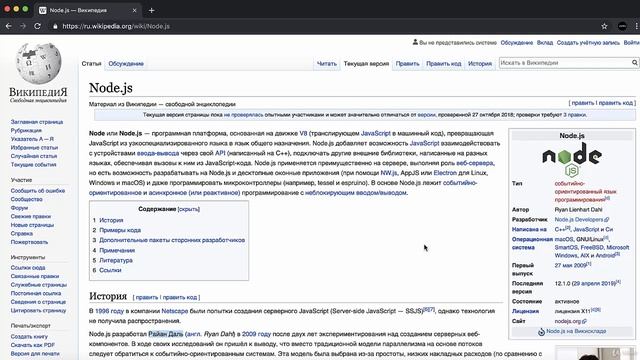
Task: Jump to contents item 1 История
Action: tap(111, 220)
